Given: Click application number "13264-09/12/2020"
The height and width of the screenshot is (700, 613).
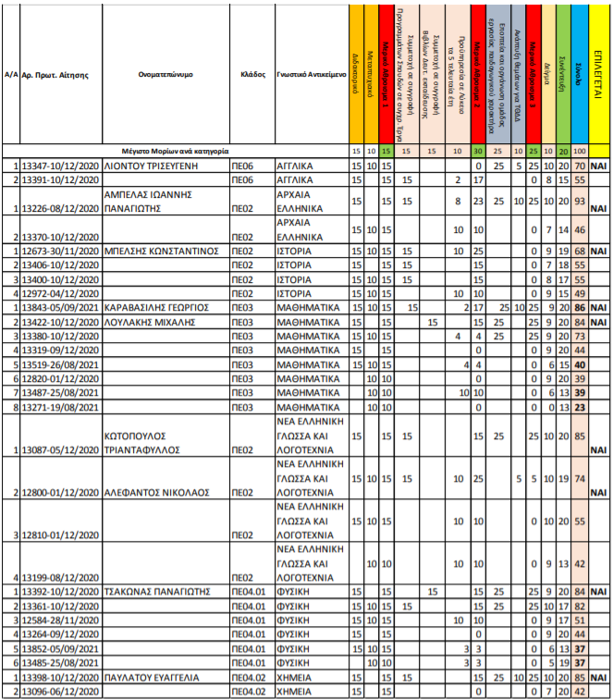Looking at the screenshot, I should point(60,634).
